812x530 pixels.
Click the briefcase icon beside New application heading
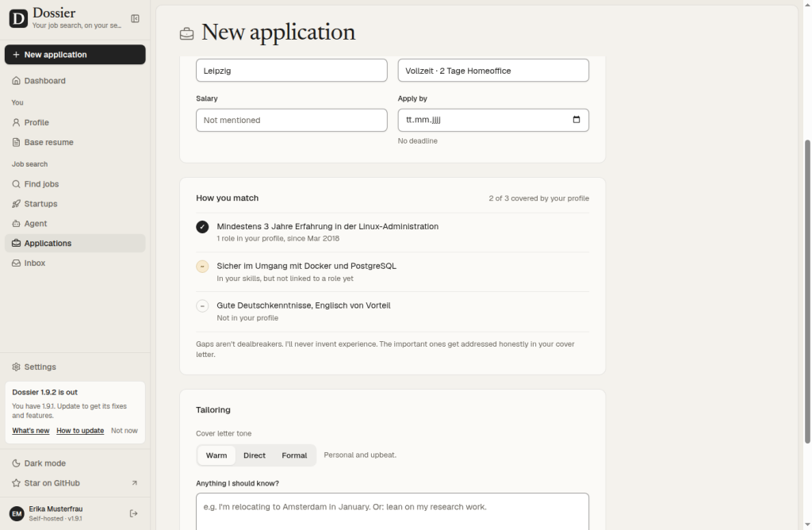click(187, 33)
